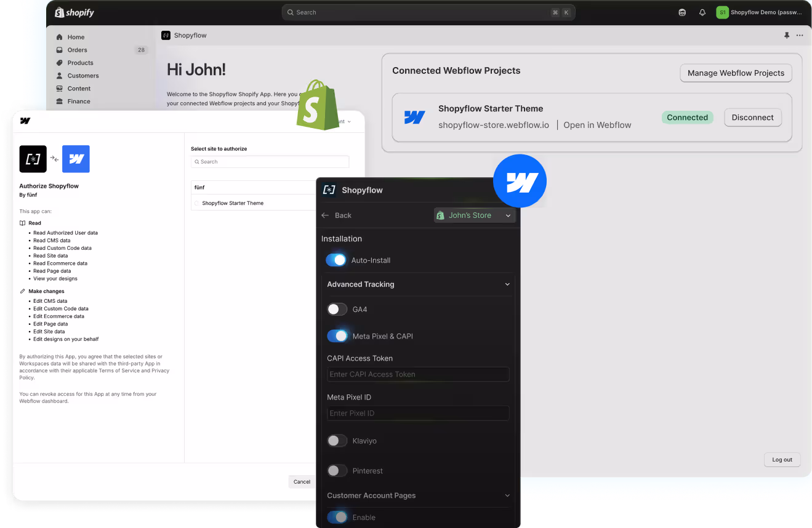812x528 pixels.
Task: Turn on the Pinterest toggle
Action: click(337, 471)
